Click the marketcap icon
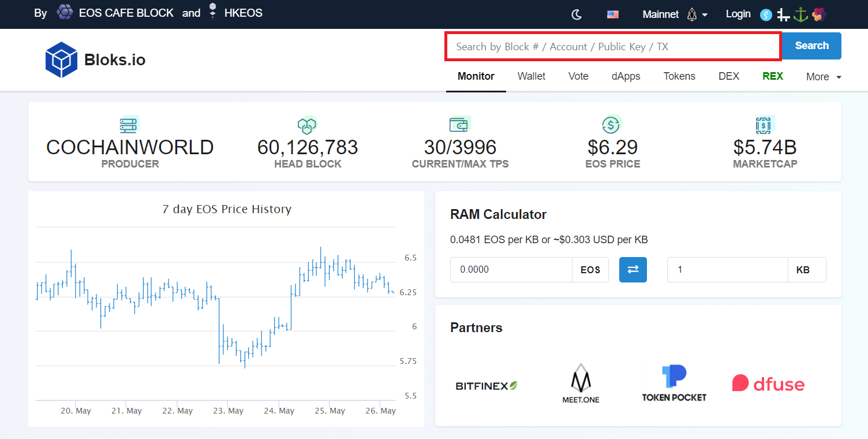 765,125
